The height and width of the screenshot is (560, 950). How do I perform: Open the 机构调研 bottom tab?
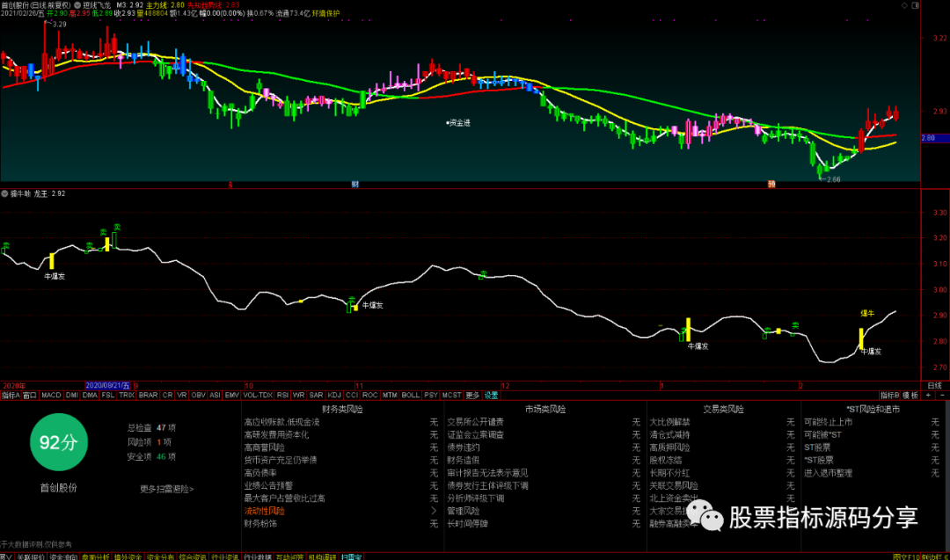pyautogui.click(x=322, y=556)
